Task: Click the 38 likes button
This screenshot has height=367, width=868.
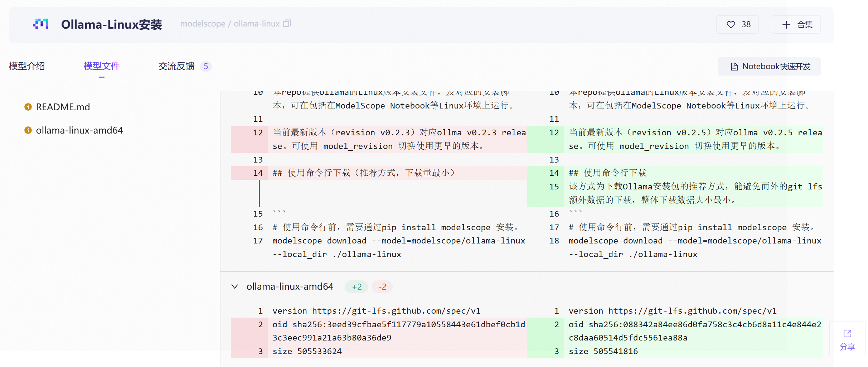Action: (737, 25)
